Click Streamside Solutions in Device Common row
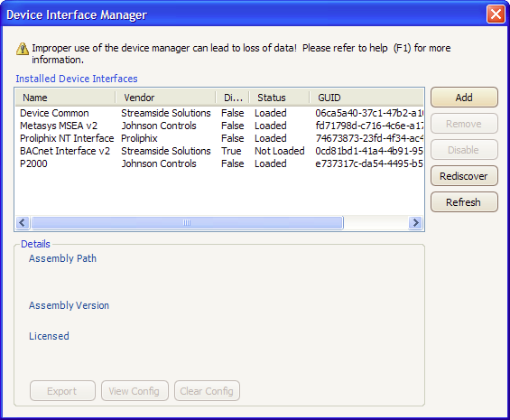 pyautogui.click(x=166, y=113)
